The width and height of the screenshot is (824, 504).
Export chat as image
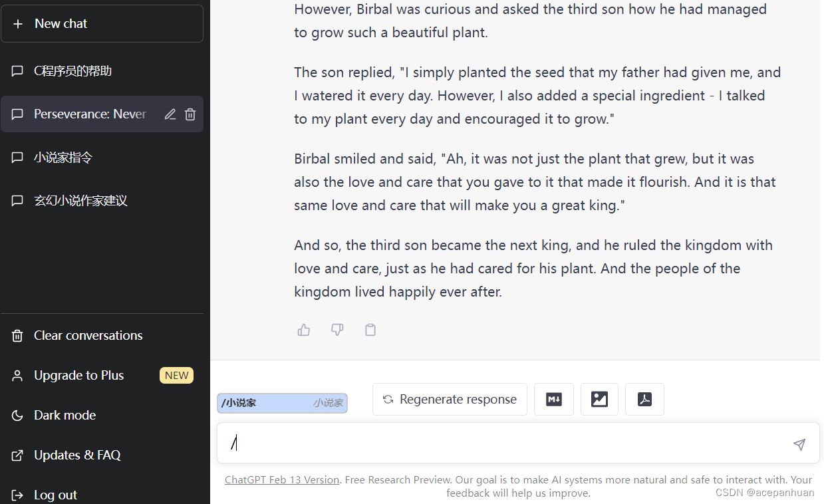[599, 400]
